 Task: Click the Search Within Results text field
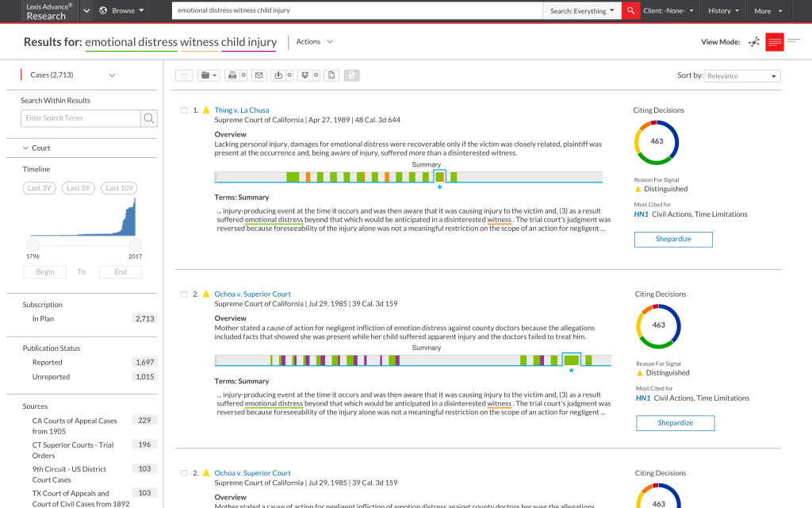coord(80,118)
